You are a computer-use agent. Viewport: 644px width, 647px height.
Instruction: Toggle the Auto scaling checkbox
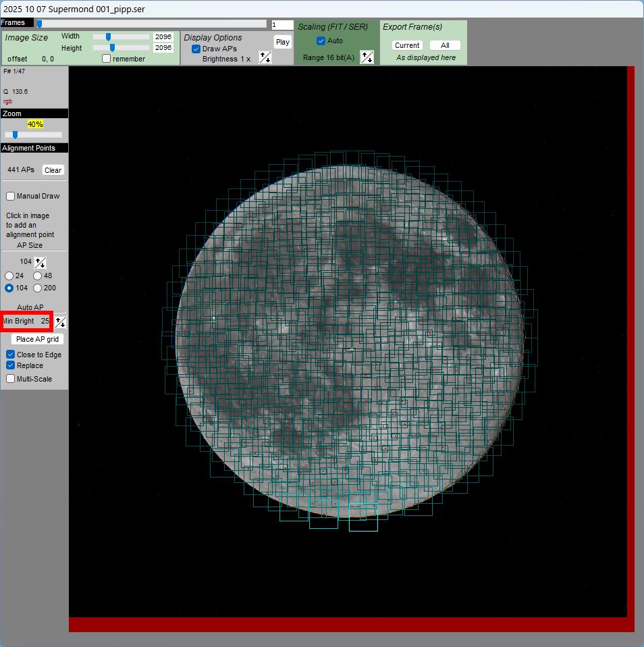coord(321,41)
